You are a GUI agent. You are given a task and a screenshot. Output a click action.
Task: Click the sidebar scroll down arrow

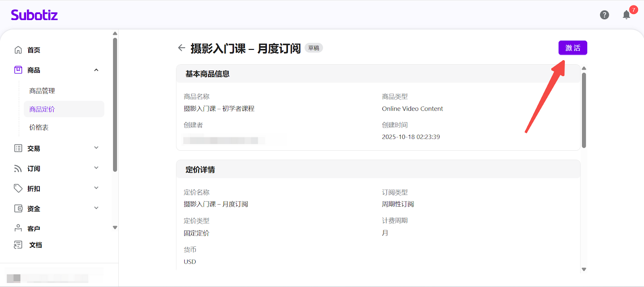coord(115,228)
